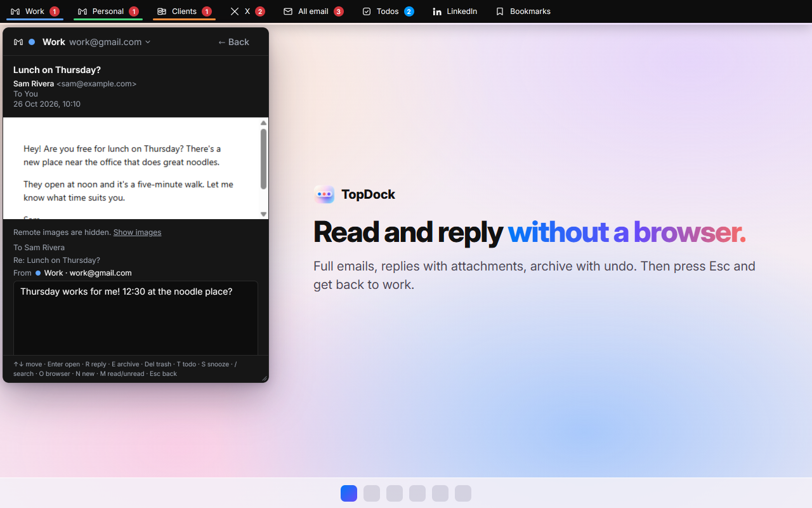Click the email body scrollbar thumb

click(263, 159)
